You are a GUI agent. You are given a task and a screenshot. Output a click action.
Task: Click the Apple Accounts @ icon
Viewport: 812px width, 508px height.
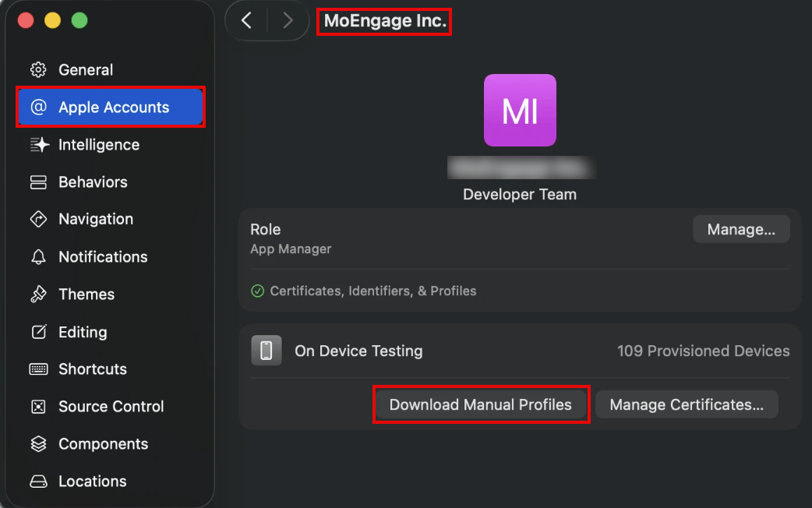point(38,108)
